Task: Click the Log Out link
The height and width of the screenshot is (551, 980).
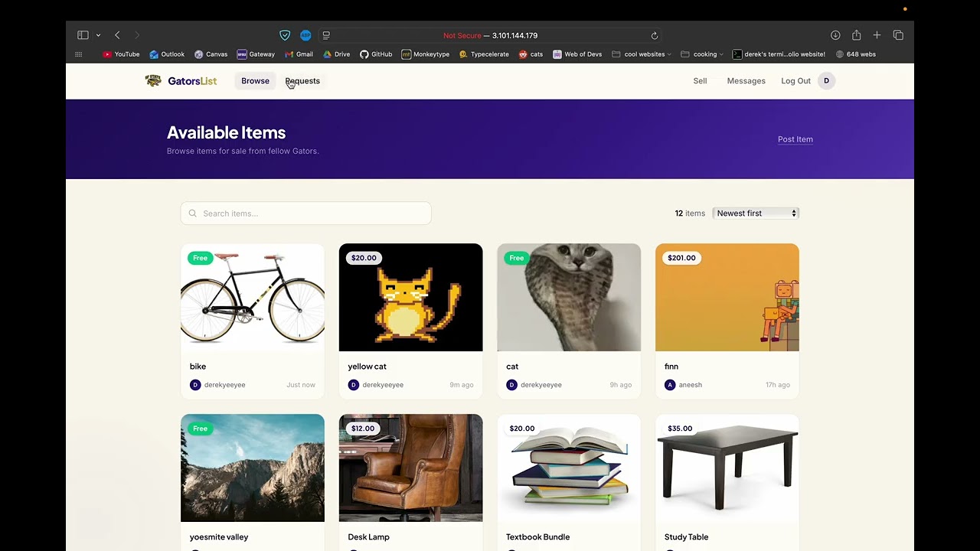Action: pos(795,81)
